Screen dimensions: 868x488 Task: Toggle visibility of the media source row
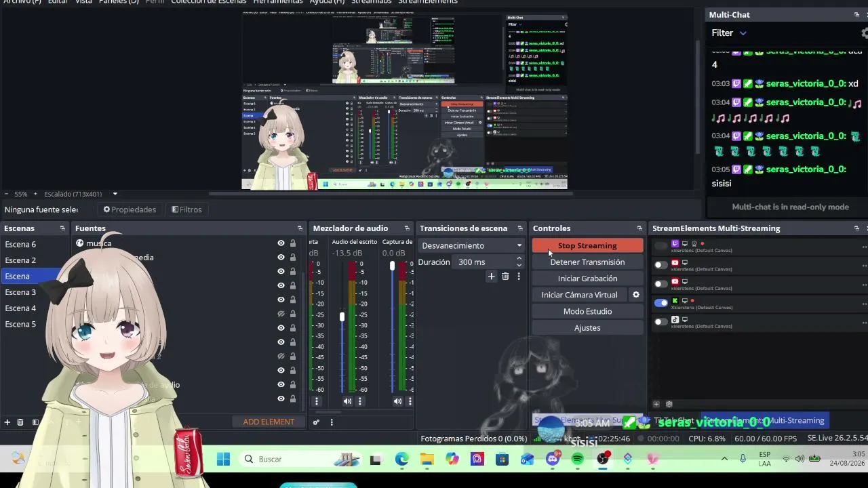tap(281, 258)
